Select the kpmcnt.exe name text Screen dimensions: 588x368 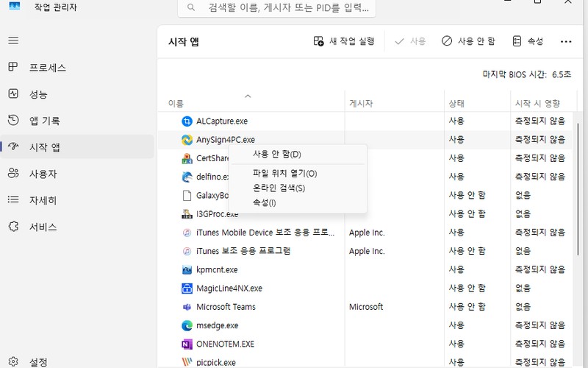(217, 269)
